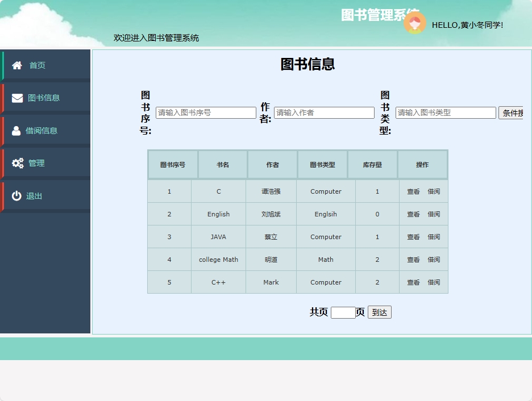Click the user avatar next to HELLO greeting
The width and height of the screenshot is (532, 401).
415,24
